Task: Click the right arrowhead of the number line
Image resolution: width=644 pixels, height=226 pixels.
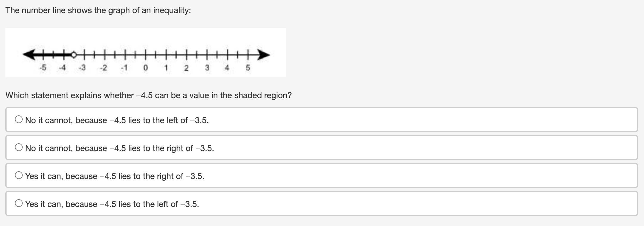Action: click(264, 55)
